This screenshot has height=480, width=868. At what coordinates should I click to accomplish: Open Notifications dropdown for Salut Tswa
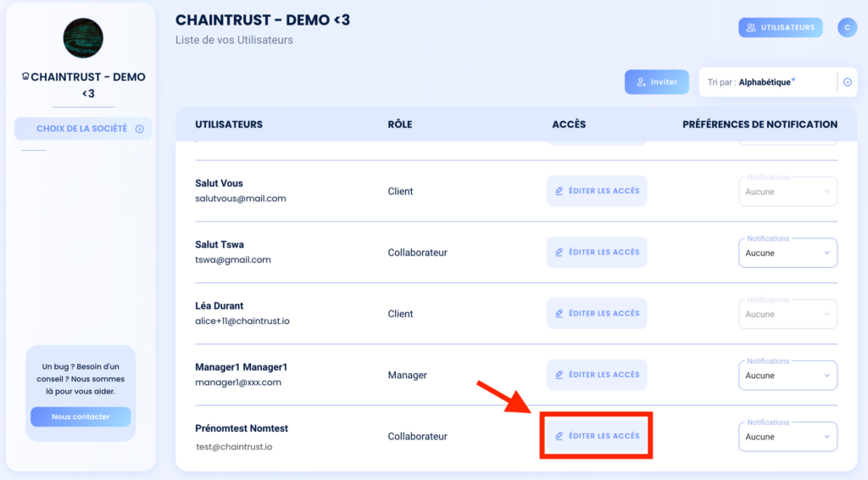coord(787,253)
